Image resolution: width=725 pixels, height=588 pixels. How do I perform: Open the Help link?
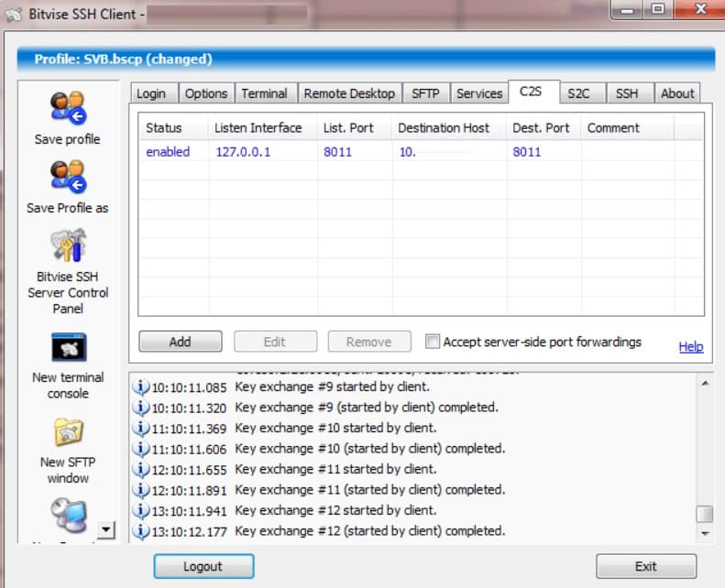691,346
